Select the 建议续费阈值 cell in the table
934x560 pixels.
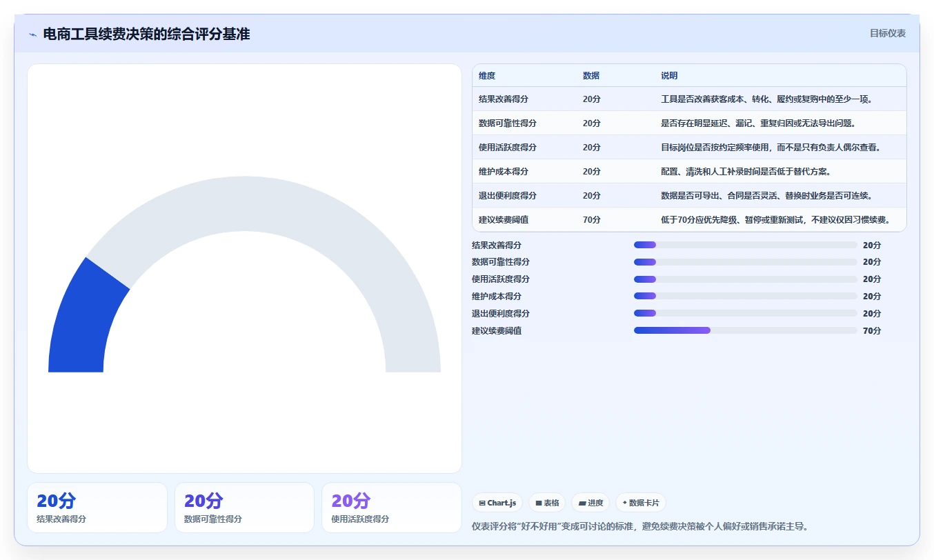(x=504, y=220)
